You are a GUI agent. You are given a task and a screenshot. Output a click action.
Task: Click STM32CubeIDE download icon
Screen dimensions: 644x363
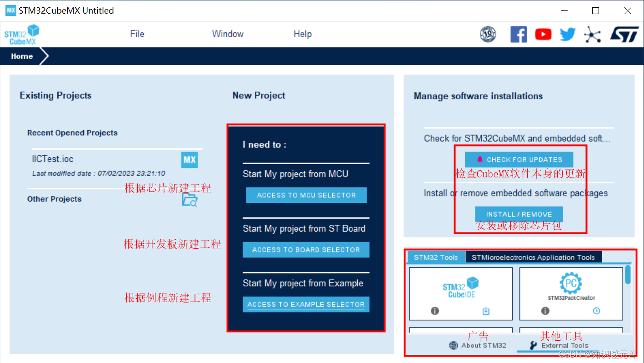486,311
